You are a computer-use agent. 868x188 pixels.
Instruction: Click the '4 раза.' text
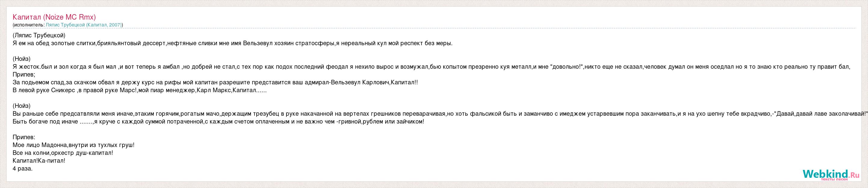pos(23,168)
